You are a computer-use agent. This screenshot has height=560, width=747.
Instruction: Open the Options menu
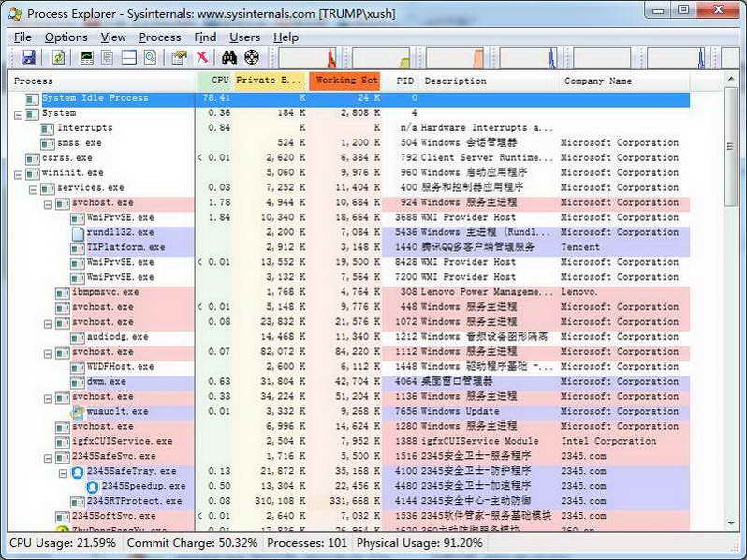[x=66, y=37]
